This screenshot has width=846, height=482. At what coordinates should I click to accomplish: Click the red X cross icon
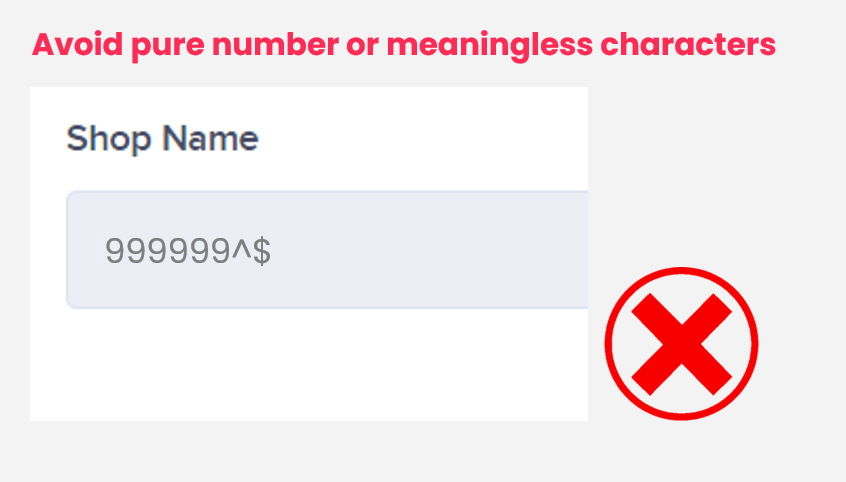coord(682,344)
